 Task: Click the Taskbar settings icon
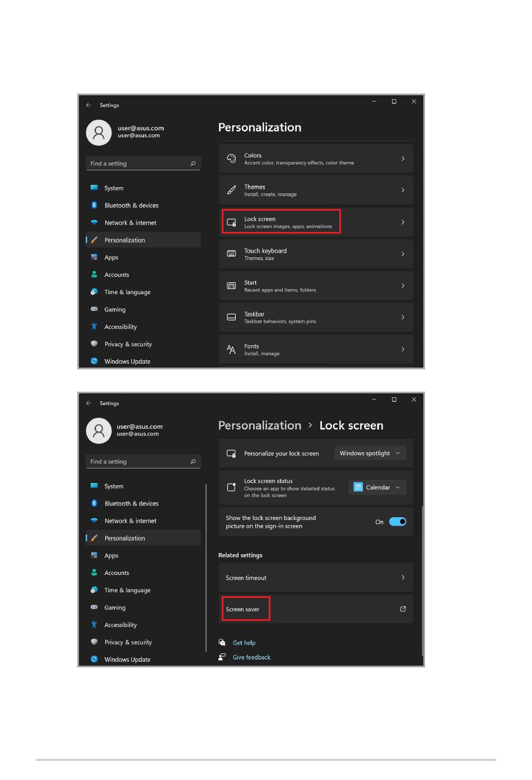pos(231,317)
